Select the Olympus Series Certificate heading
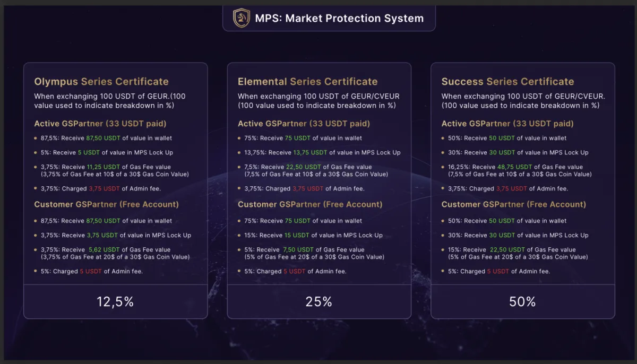 (x=101, y=82)
